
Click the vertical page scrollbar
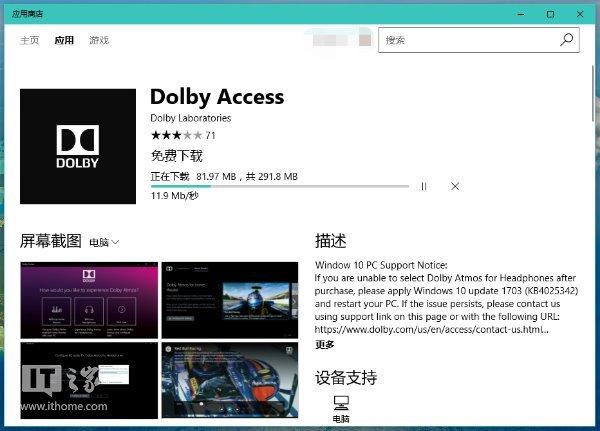click(x=593, y=94)
